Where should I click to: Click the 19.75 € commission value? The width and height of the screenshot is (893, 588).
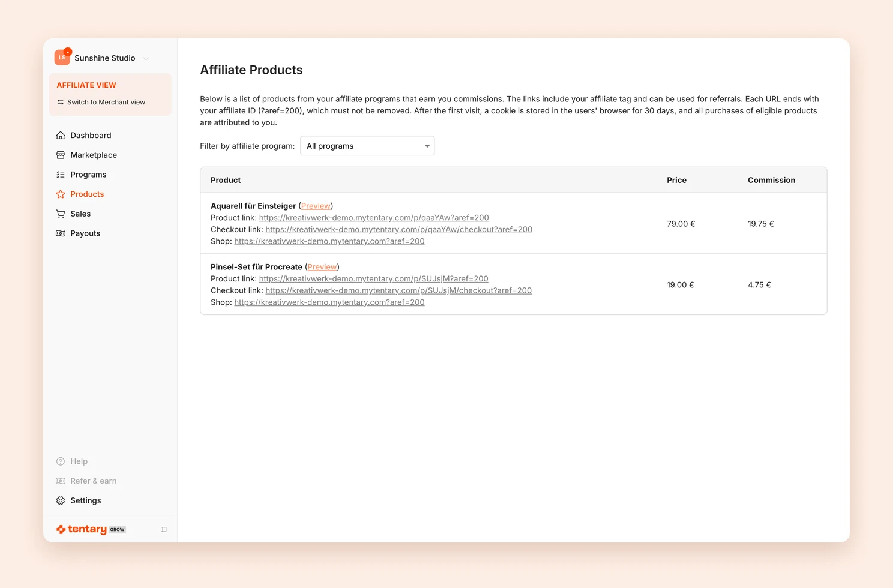(761, 224)
